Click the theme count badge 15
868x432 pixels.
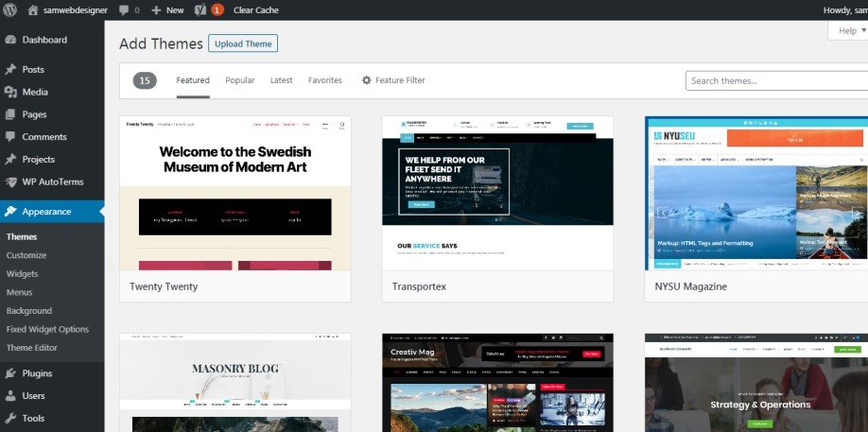[x=145, y=80]
